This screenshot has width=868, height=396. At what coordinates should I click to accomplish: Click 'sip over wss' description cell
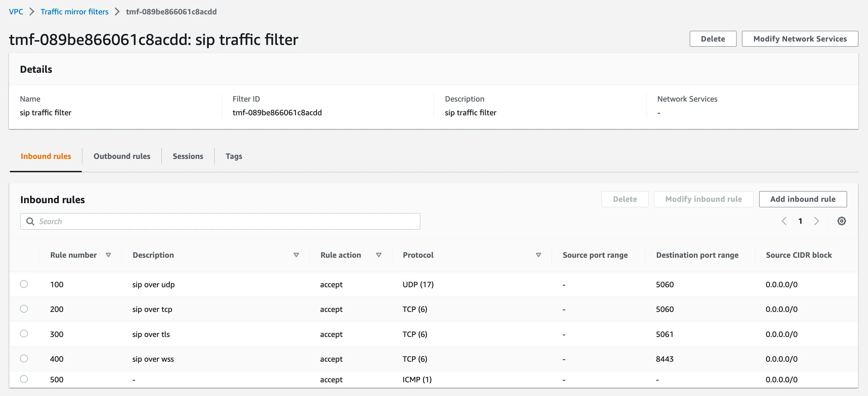(153, 359)
